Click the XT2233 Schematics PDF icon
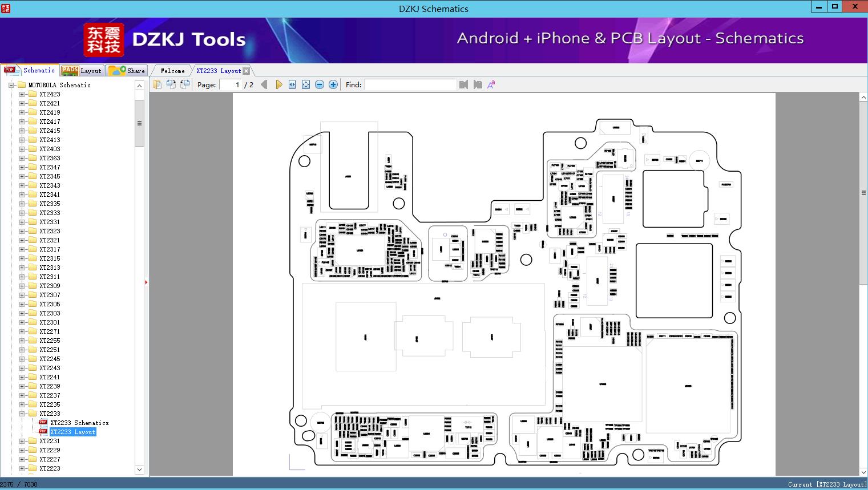 click(43, 423)
